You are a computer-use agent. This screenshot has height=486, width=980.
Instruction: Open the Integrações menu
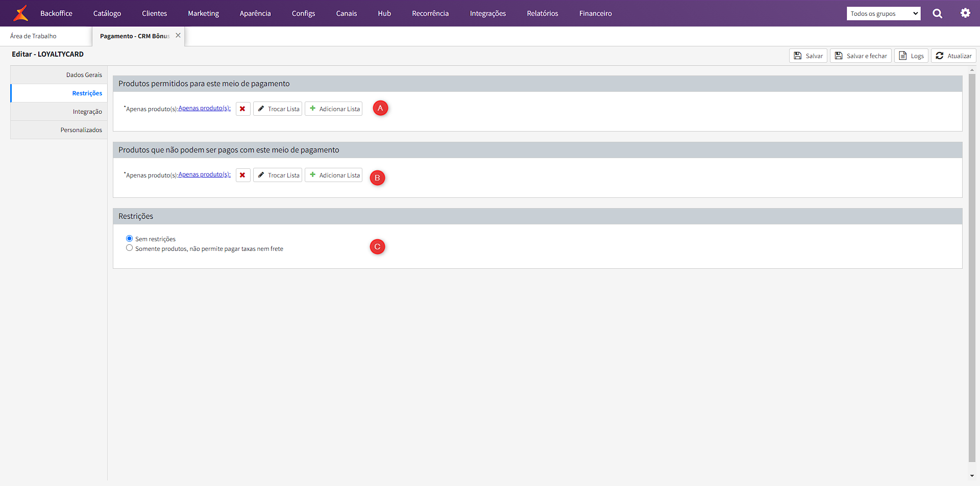coord(488,13)
